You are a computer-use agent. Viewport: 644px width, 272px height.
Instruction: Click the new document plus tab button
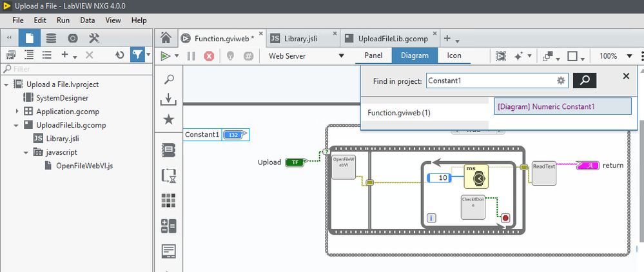tap(447, 39)
